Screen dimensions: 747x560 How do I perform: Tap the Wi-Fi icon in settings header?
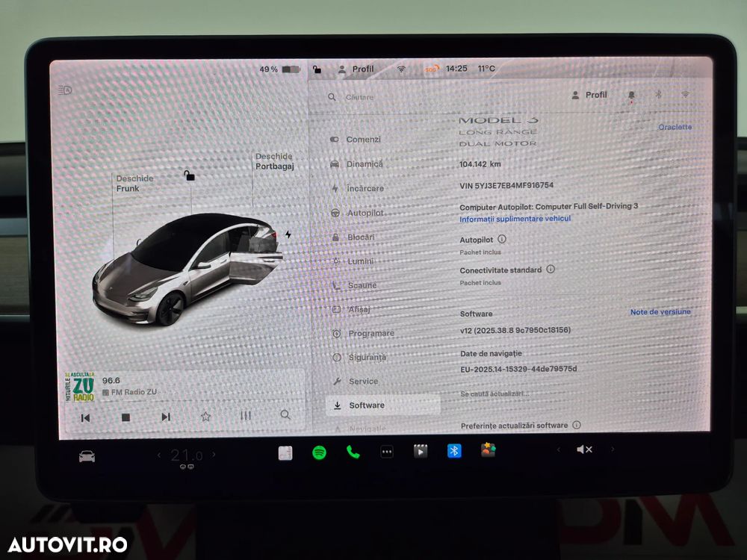point(685,94)
